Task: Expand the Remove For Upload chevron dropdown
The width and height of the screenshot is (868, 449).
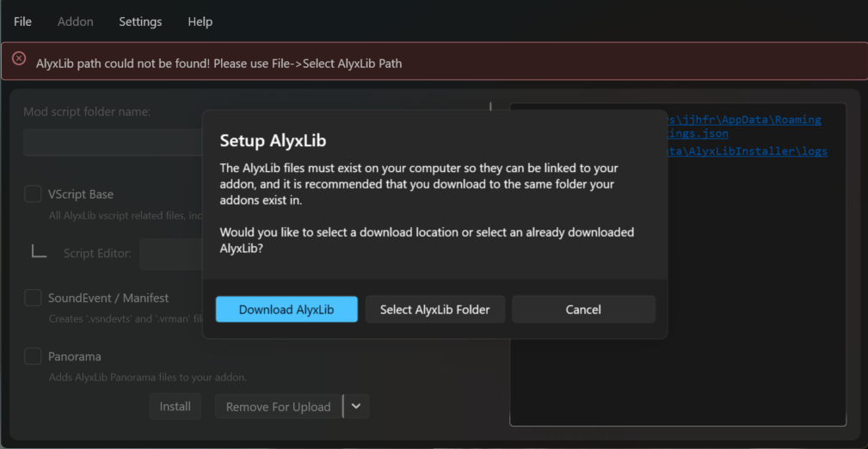Action: point(356,407)
